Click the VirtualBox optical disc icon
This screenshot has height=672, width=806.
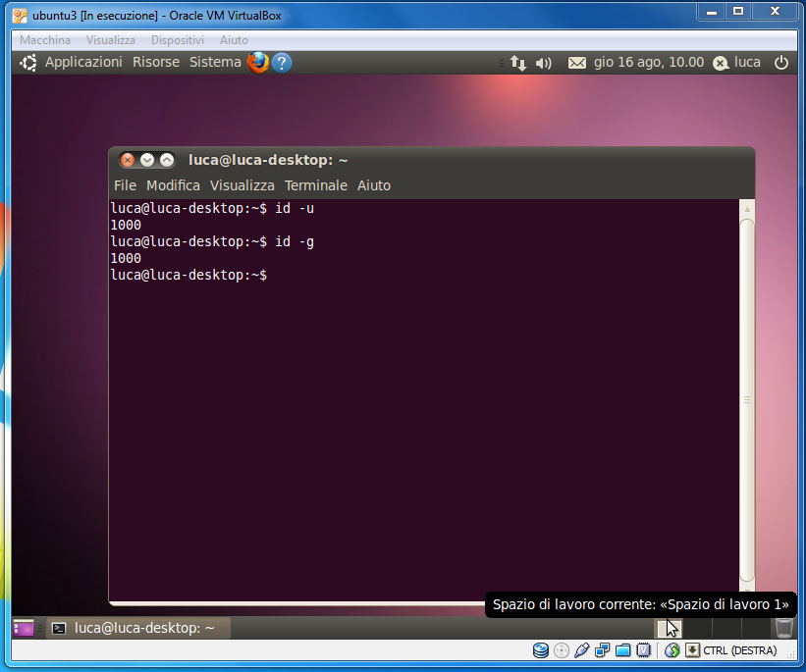coord(562,650)
